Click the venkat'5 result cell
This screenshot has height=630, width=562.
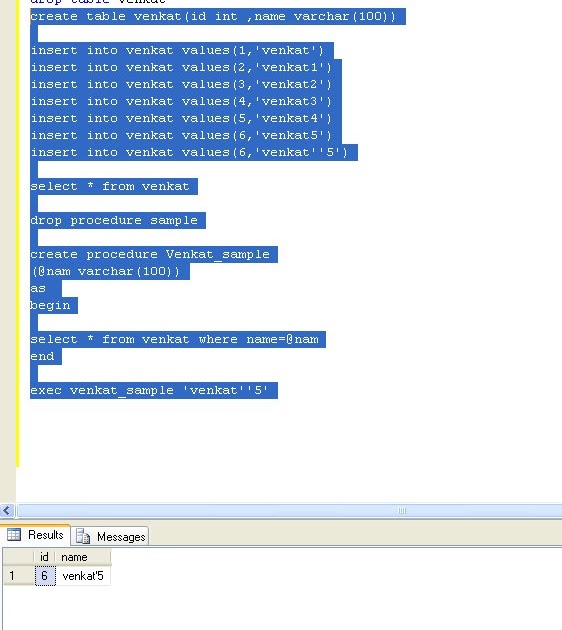click(83, 576)
